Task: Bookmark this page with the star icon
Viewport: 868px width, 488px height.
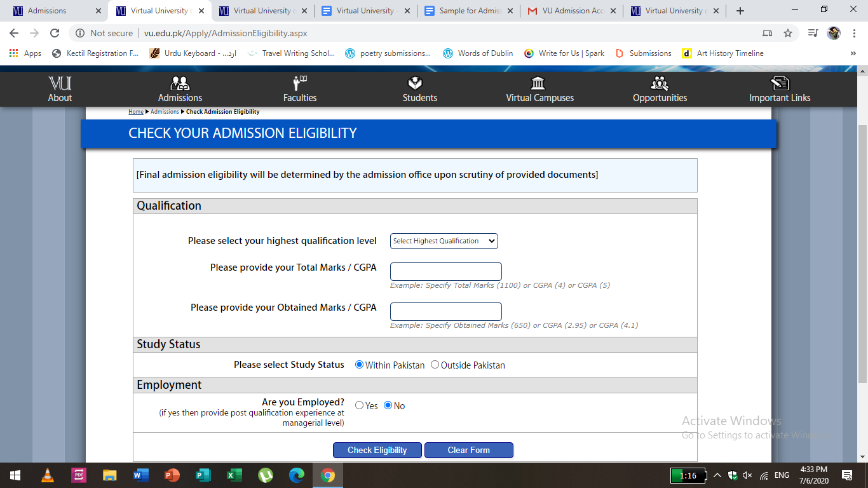Action: tap(788, 33)
